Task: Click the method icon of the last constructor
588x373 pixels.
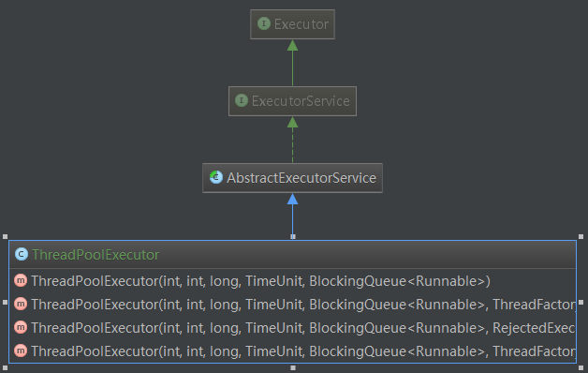Action: (21, 351)
